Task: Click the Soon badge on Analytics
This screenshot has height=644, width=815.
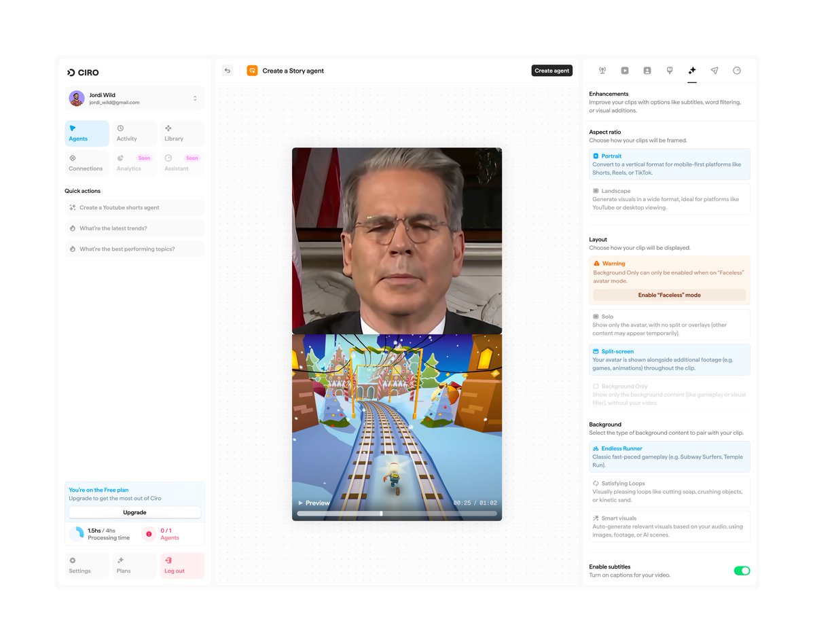Action: pyautogui.click(x=144, y=158)
